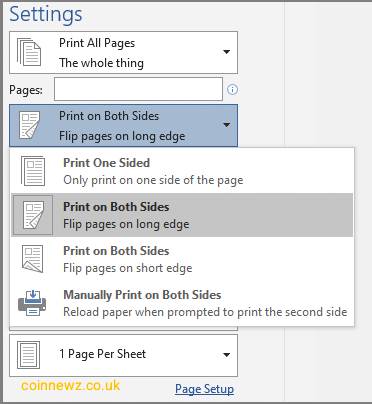Viewport: 372px width, 404px height.
Task: Choose Print on Both Sides short edge option
Action: [x=182, y=259]
